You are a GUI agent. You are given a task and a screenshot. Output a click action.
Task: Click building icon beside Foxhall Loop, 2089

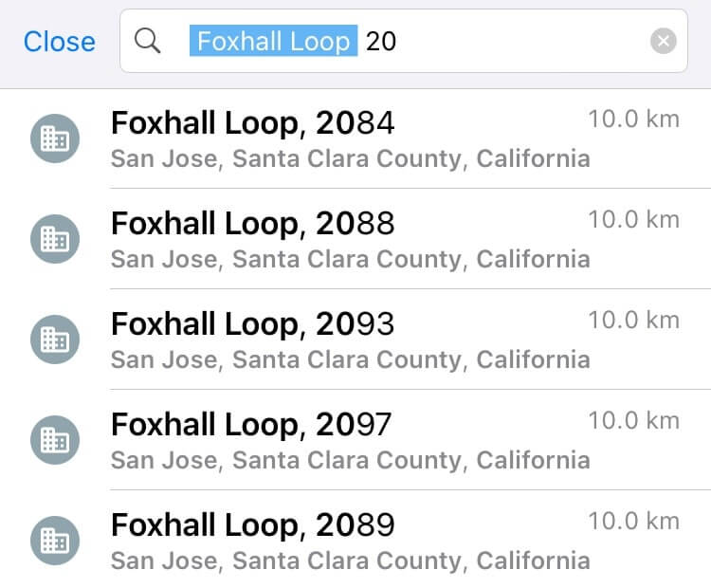pos(55,541)
